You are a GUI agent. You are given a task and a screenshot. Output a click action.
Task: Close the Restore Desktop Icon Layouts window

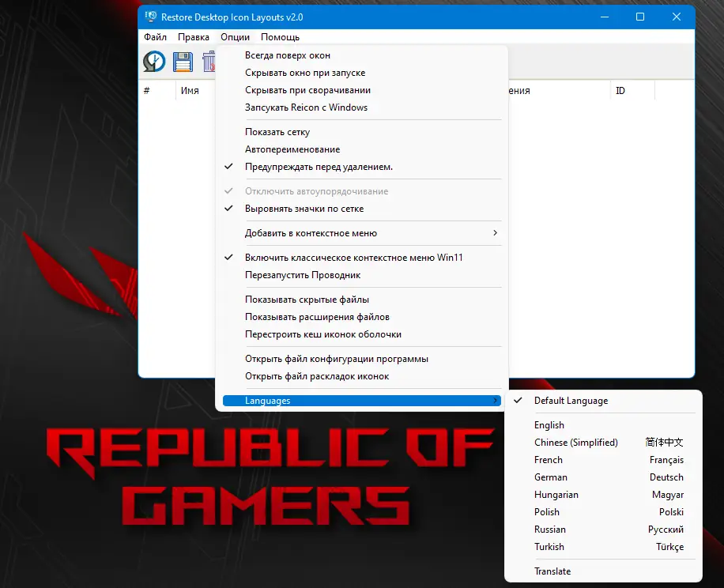677,17
